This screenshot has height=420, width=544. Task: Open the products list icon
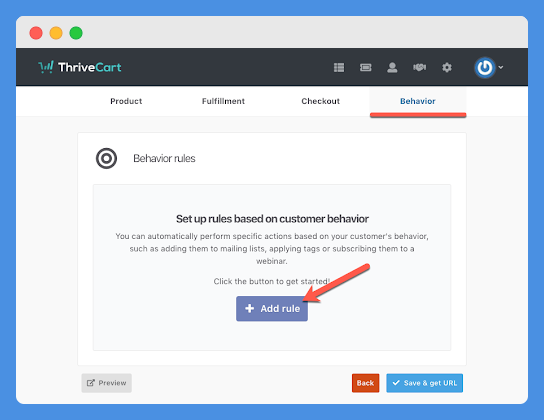(x=339, y=67)
